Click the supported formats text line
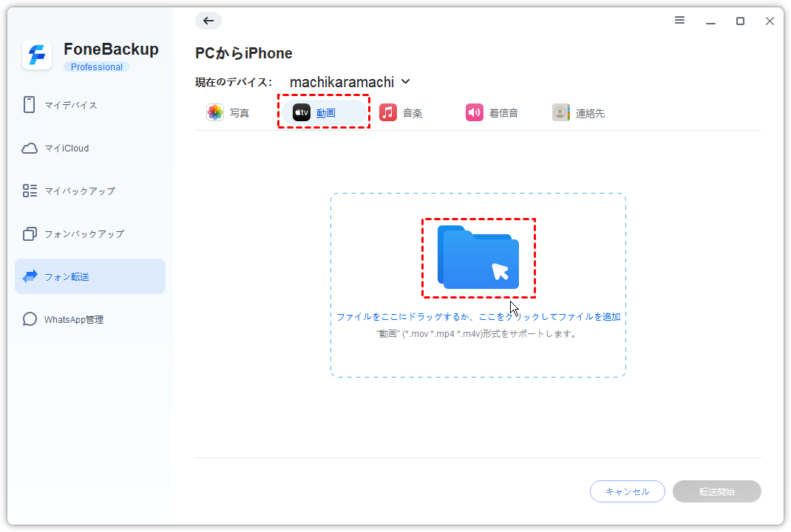The height and width of the screenshot is (532, 791). pos(477,334)
